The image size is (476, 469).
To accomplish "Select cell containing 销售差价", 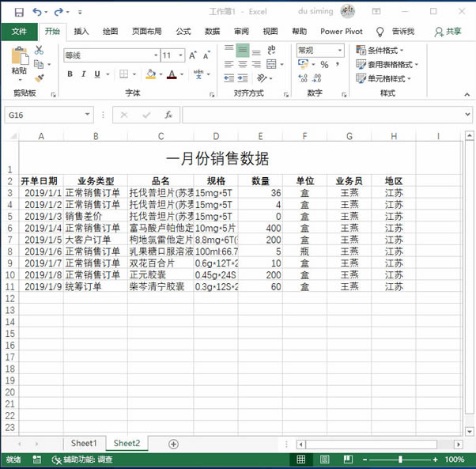I will pyautogui.click(x=96, y=217).
